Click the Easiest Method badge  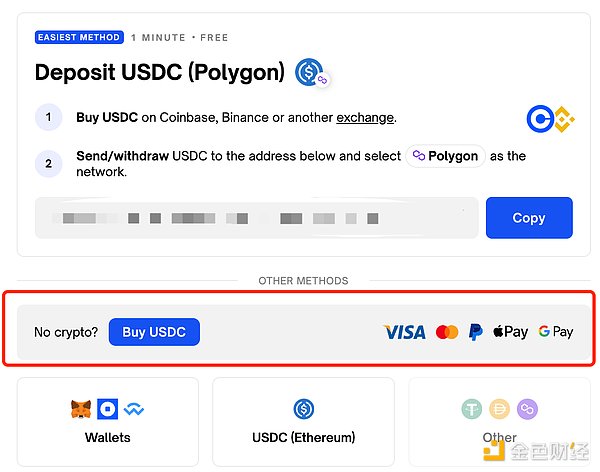[x=79, y=38]
